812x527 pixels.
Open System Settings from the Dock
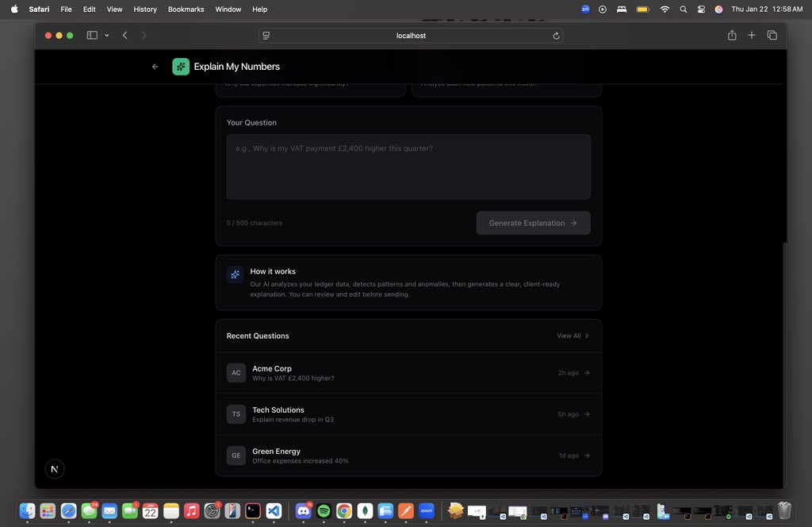212,511
